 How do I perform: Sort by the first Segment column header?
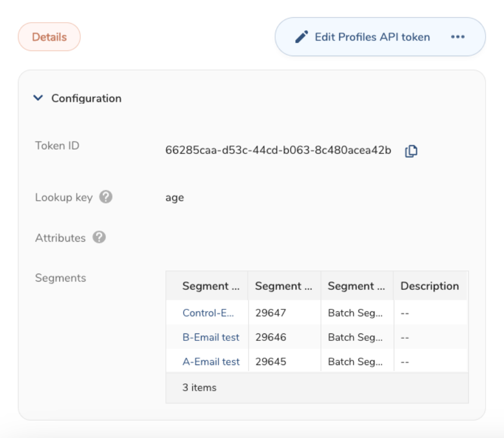click(x=211, y=286)
